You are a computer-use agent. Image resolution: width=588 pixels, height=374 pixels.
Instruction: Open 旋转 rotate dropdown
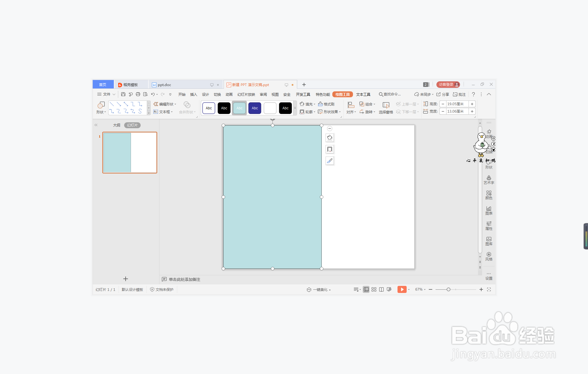367,112
